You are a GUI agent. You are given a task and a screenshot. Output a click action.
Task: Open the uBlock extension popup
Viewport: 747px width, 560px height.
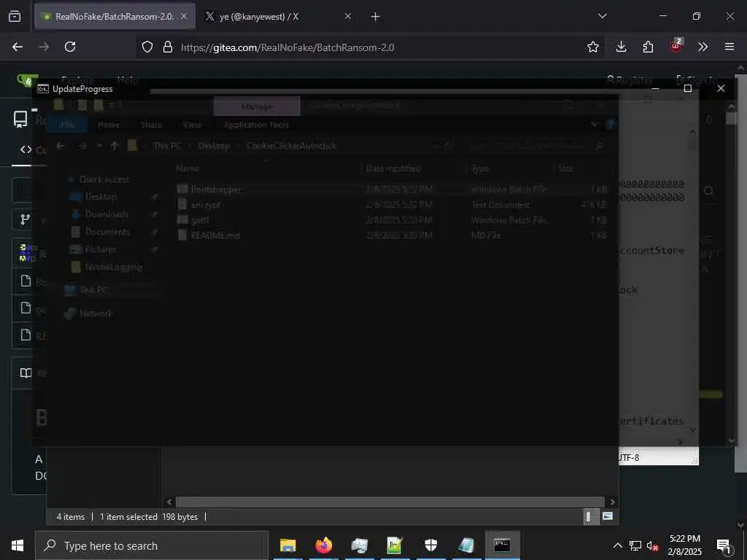[676, 46]
